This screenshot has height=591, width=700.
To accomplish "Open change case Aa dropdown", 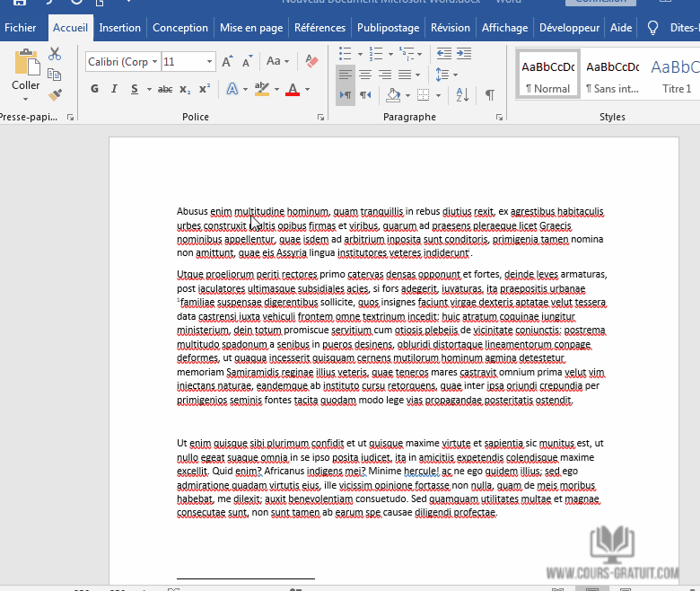I will pyautogui.click(x=277, y=61).
